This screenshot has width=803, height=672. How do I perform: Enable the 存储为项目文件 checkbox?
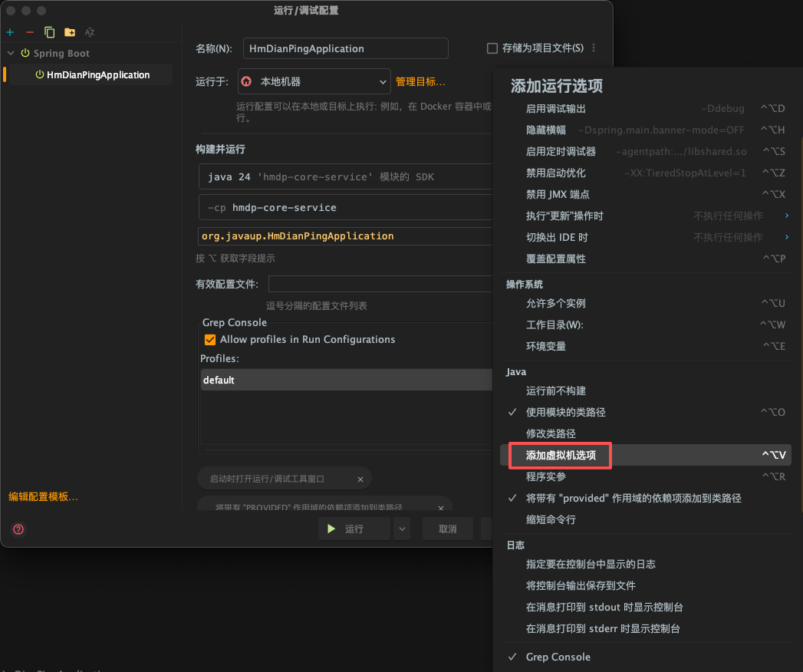coord(492,48)
